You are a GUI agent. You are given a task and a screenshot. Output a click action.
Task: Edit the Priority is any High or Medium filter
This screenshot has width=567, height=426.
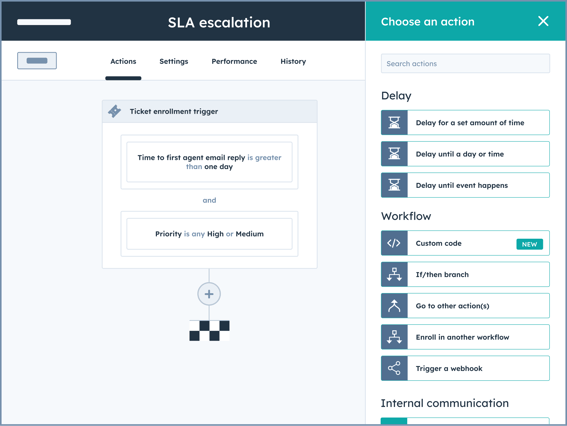[209, 234]
